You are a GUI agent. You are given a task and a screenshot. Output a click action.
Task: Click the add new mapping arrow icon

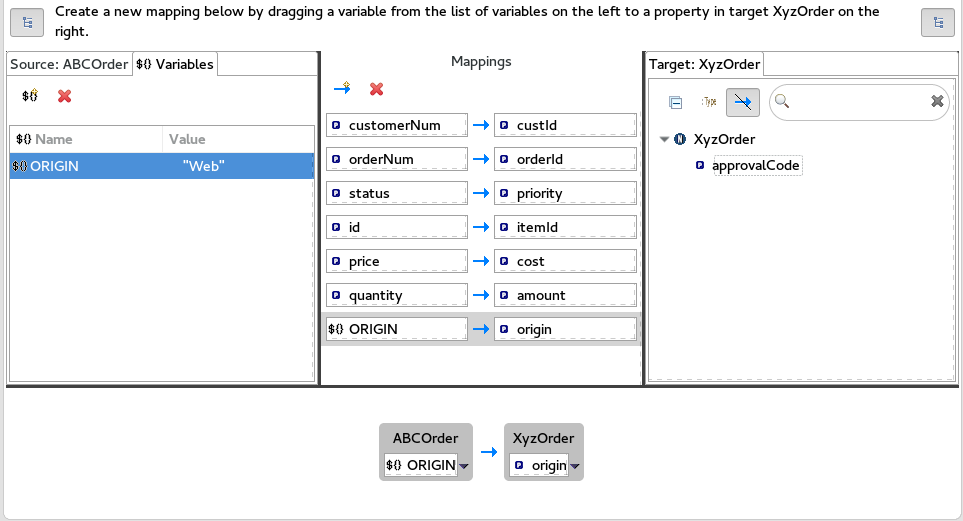[x=342, y=89]
